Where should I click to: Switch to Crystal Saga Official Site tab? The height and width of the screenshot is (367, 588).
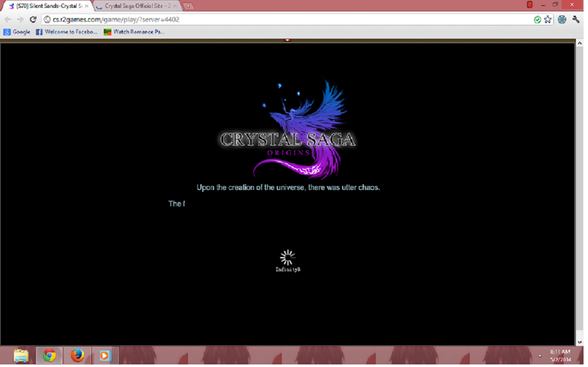click(x=135, y=6)
